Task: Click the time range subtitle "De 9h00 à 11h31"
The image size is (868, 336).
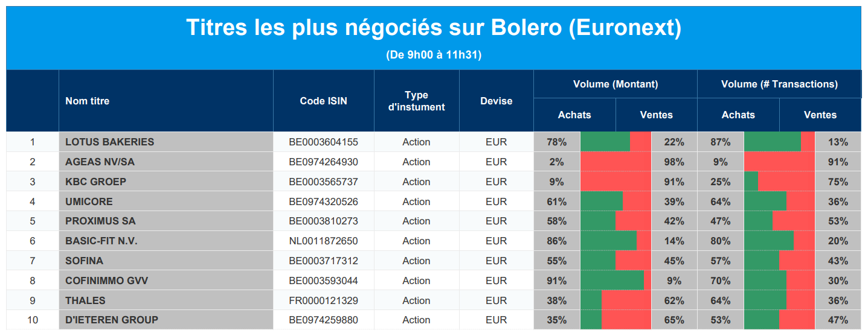Action: (433, 55)
